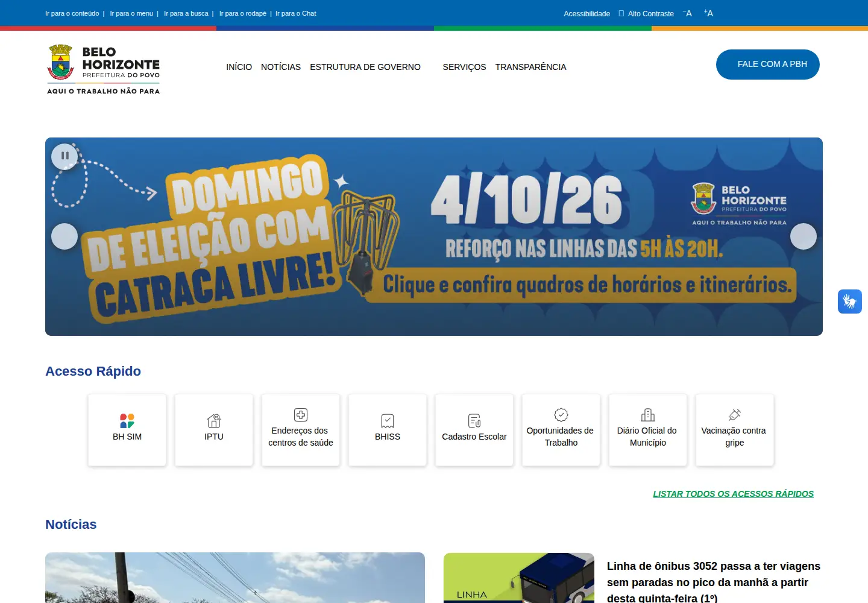
Task: Click 'Ir para o Chat' skip link
Action: coord(296,13)
